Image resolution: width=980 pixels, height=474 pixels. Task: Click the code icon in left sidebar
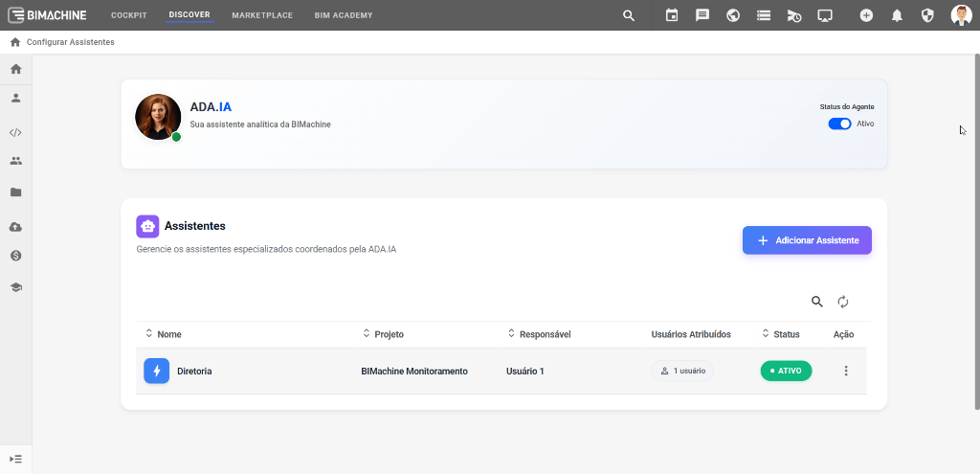tap(15, 133)
